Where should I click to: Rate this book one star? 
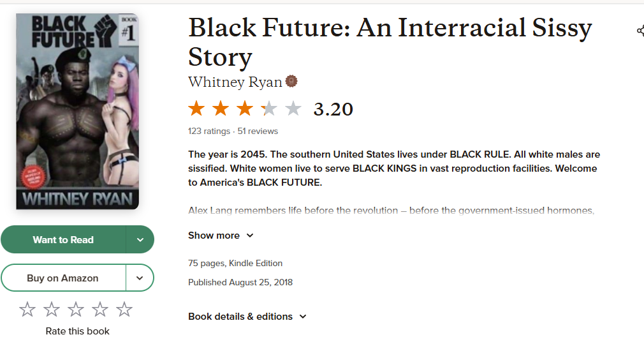[27, 310]
